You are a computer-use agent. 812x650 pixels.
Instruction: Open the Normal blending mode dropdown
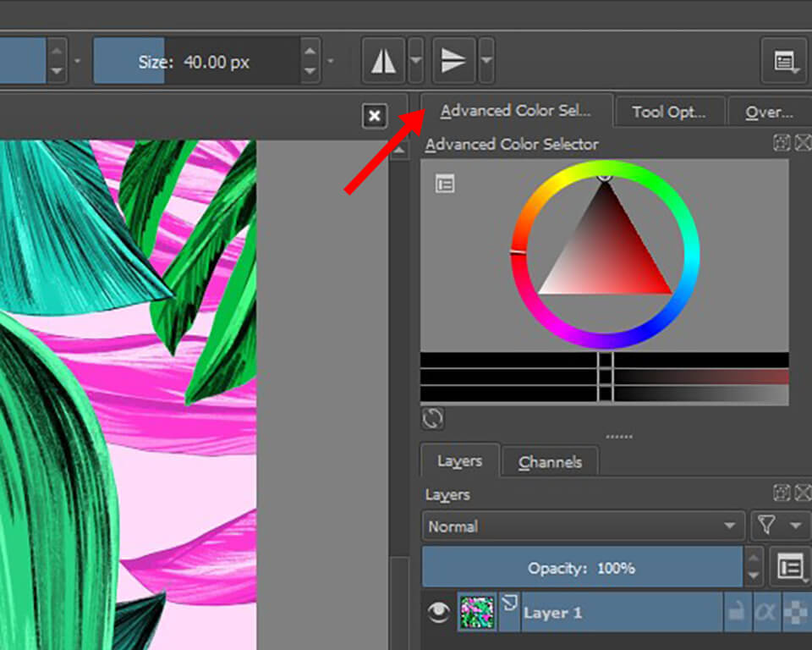[583, 526]
